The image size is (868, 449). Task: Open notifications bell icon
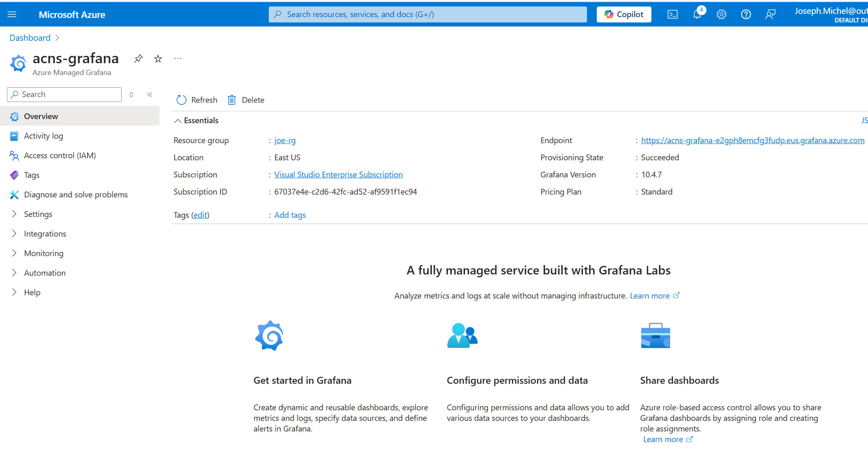[697, 15]
